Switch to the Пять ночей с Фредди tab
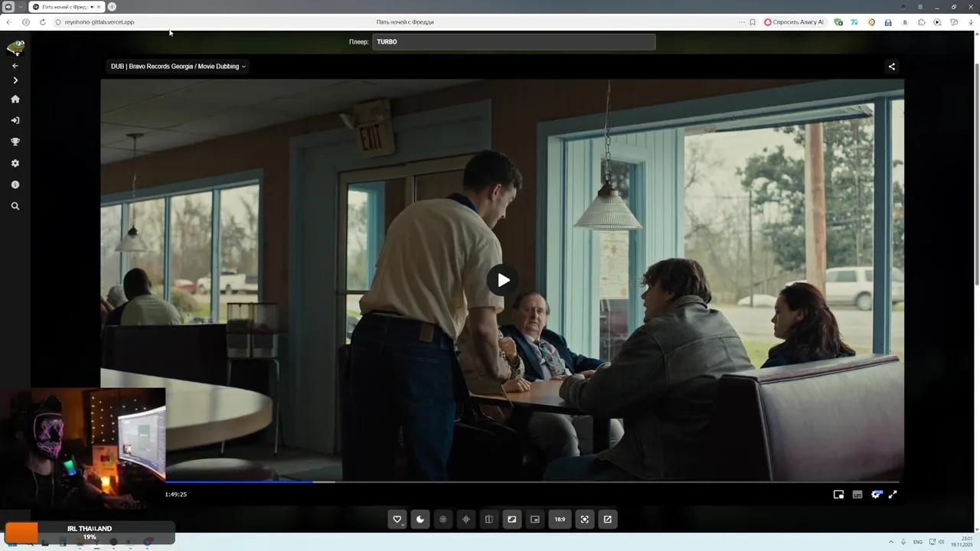This screenshot has height=551, width=980. pyautogui.click(x=65, y=7)
